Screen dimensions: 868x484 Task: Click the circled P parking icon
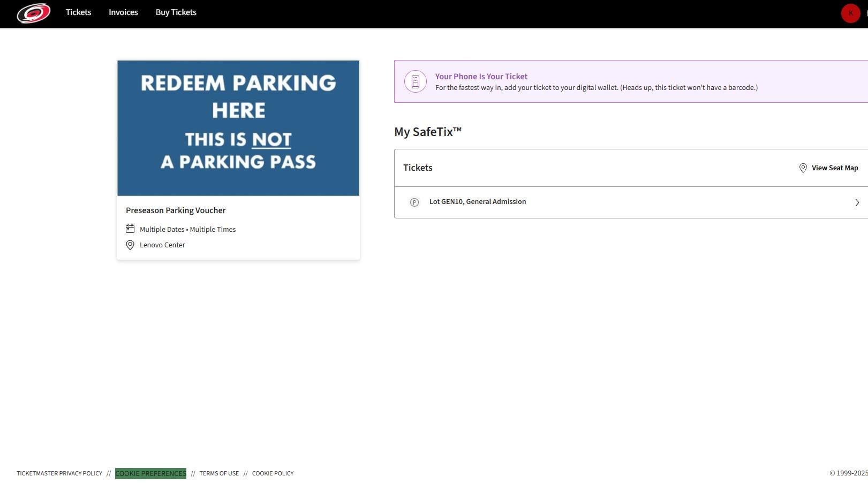[414, 202]
